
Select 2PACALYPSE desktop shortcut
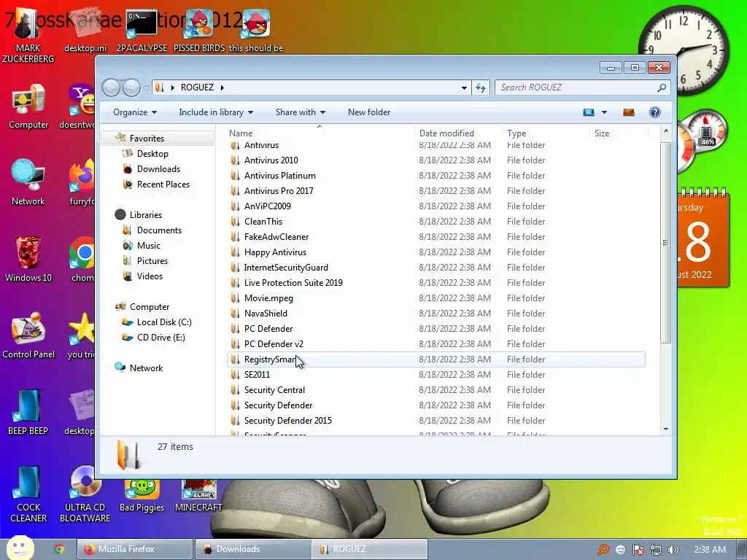click(x=142, y=31)
